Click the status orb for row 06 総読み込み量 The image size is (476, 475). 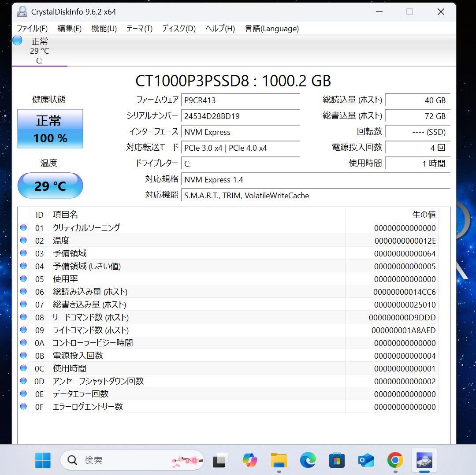pos(23,291)
